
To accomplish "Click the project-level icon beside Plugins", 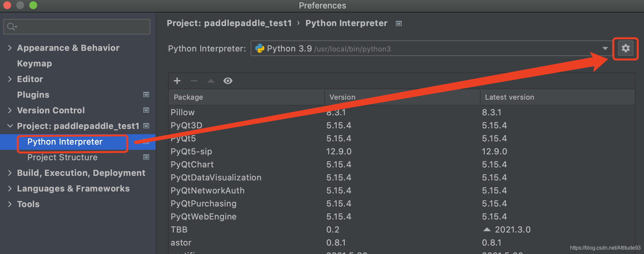I will (146, 94).
